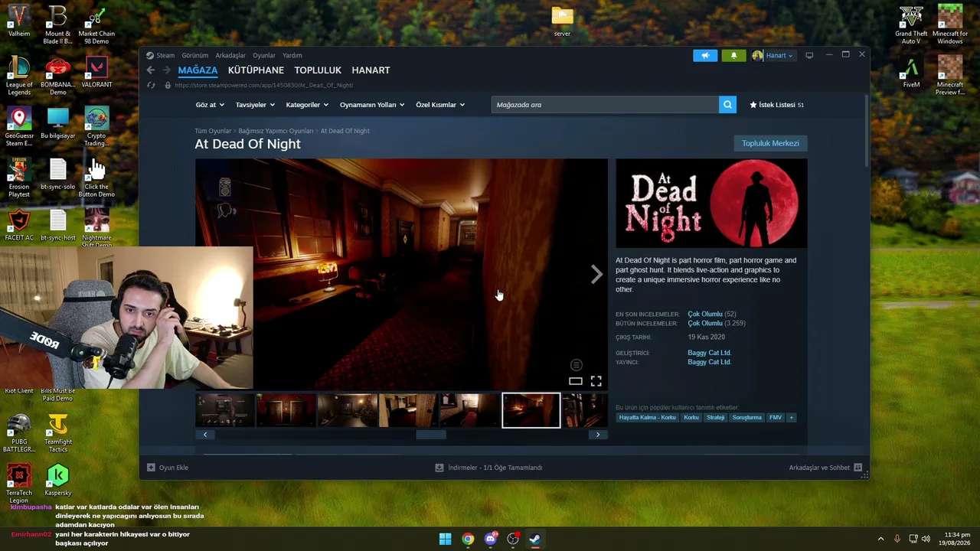Open Teamfight Tactics desktop shortcut
The height and width of the screenshot is (551, 980).
[57, 433]
